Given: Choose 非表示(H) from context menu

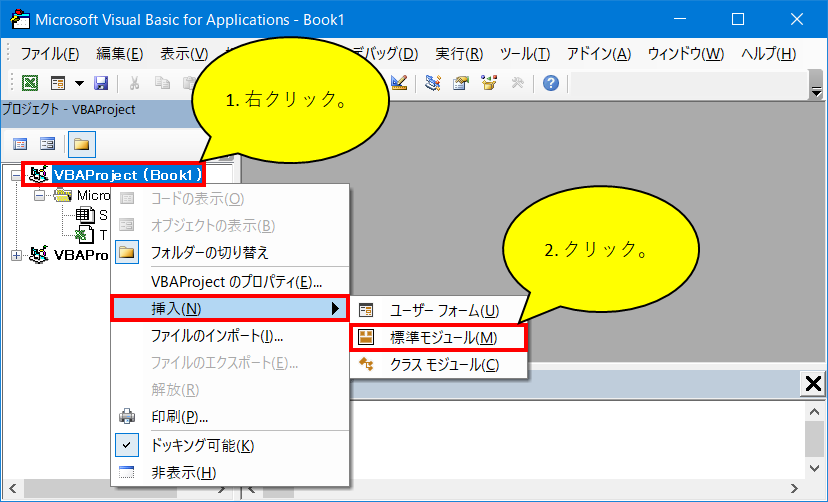Looking at the screenshot, I should point(230,472).
